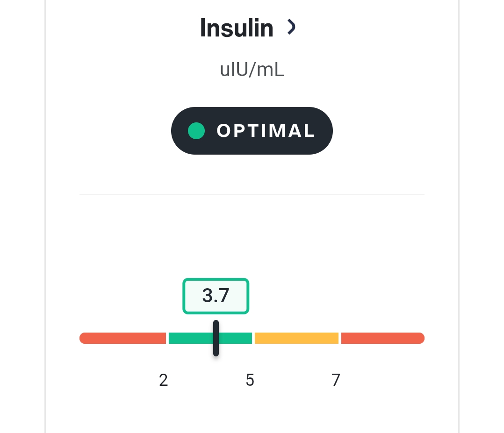
Task: Click the yellow range segment
Action: (297, 338)
